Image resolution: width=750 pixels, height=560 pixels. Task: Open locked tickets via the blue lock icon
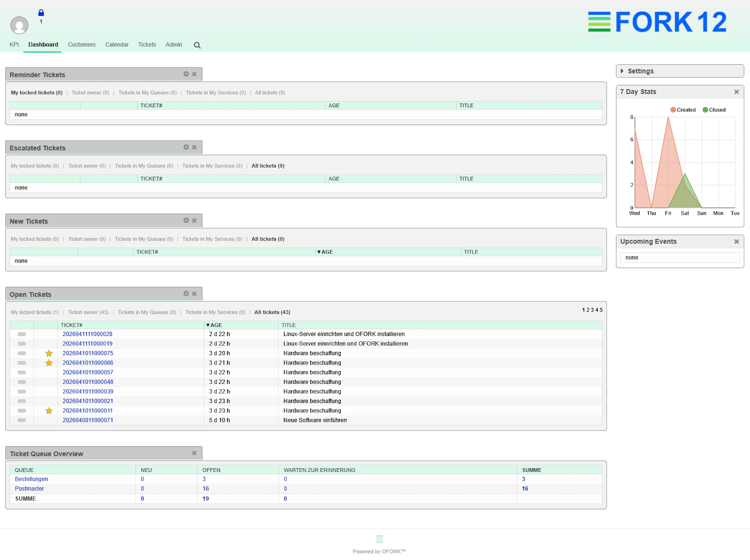(x=41, y=13)
